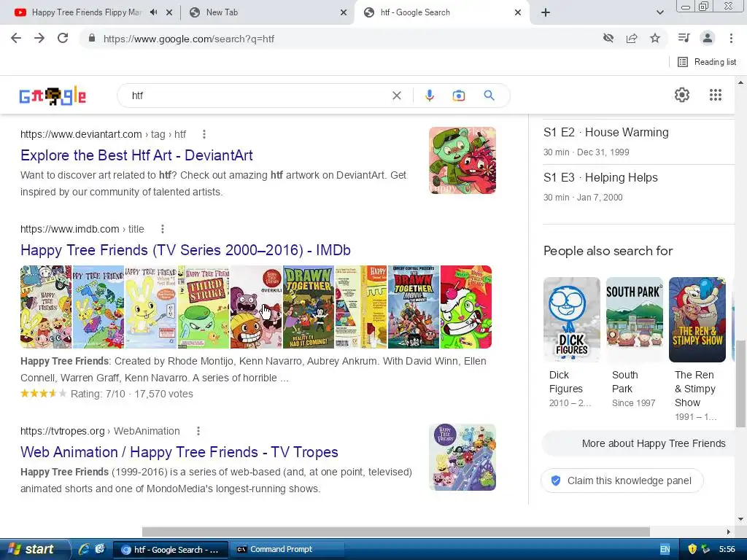Share this page via the share icon
Screen dimensions: 747x560
(x=632, y=38)
